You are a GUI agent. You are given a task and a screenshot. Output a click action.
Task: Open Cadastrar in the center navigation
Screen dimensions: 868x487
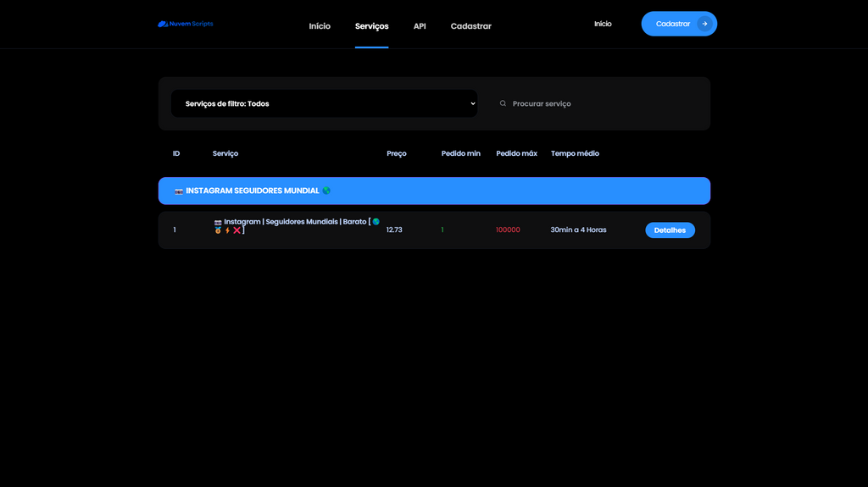click(470, 26)
